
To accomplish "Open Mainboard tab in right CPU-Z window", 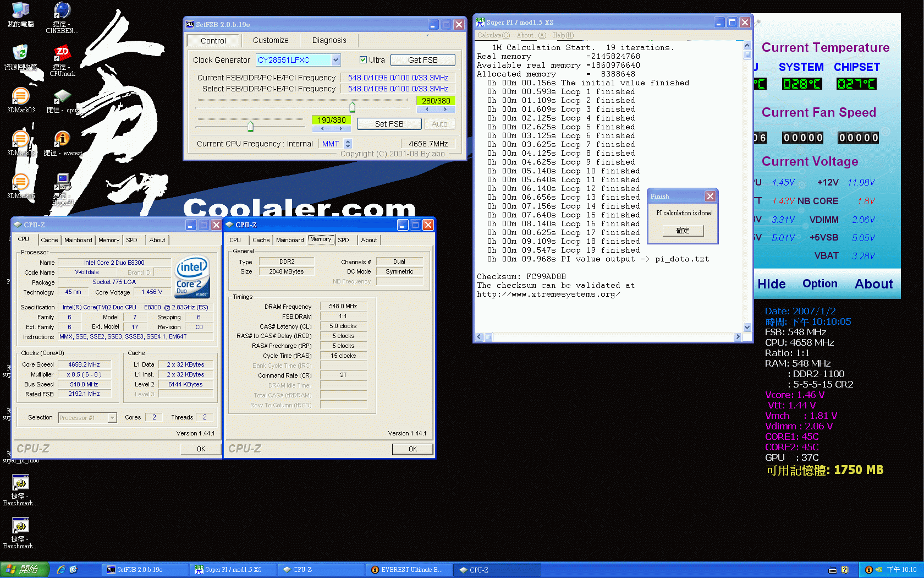I will [x=290, y=240].
